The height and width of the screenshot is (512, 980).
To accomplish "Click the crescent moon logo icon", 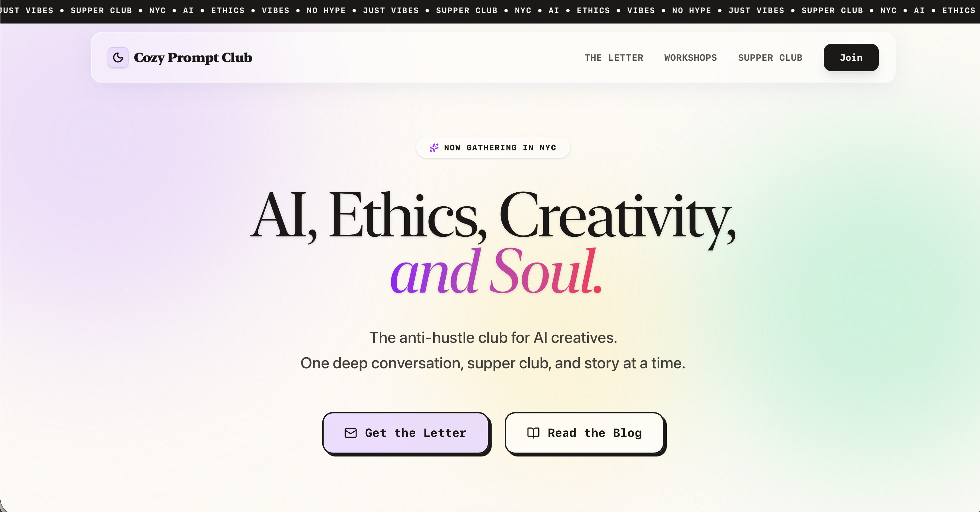I will coord(118,57).
